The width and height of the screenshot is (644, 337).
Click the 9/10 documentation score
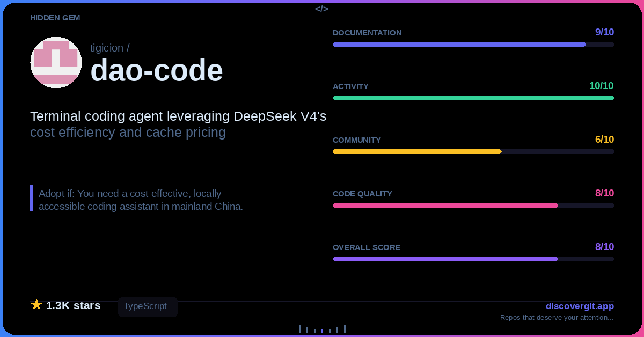pyautogui.click(x=604, y=32)
